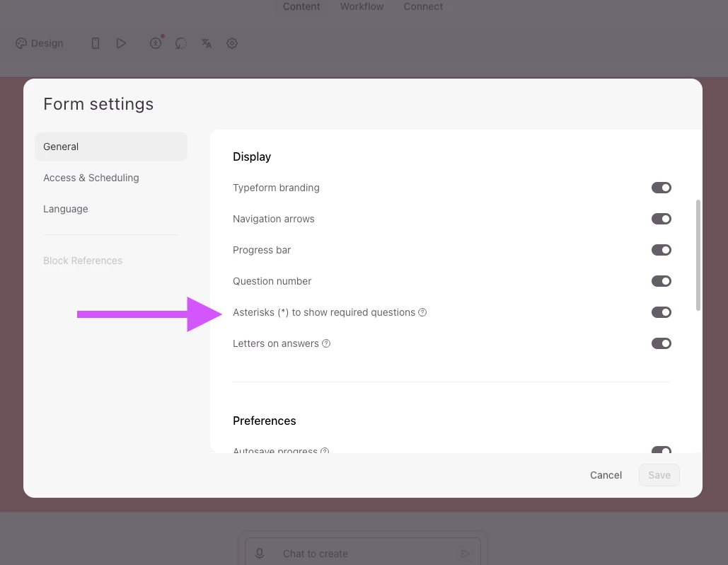Disable the Progress bar switch
The height and width of the screenshot is (565, 728).
(661, 250)
